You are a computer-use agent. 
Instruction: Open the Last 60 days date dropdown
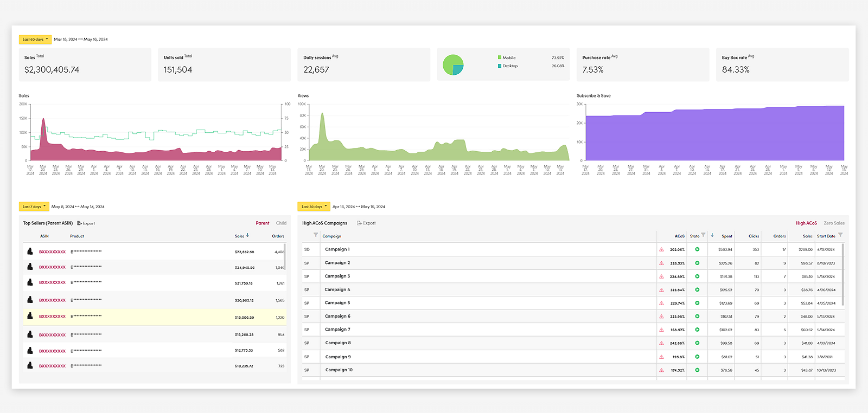(x=35, y=40)
